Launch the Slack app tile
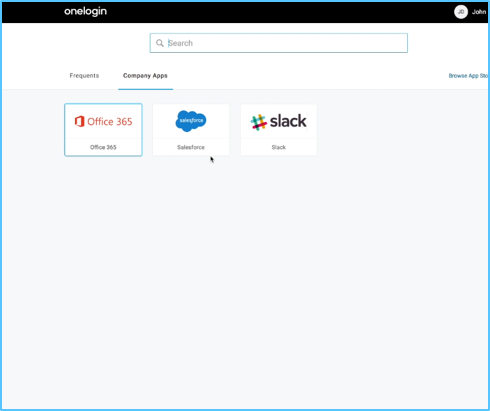 click(279, 130)
